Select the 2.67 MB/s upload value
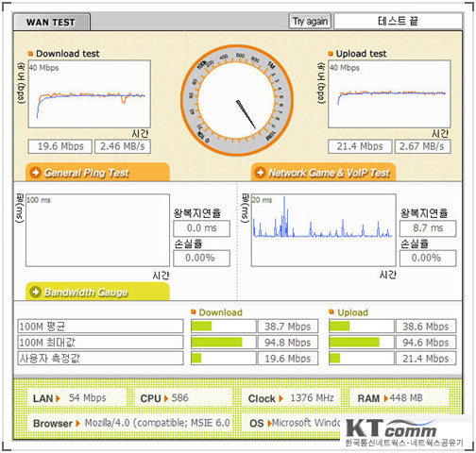The image size is (476, 453). click(x=422, y=146)
